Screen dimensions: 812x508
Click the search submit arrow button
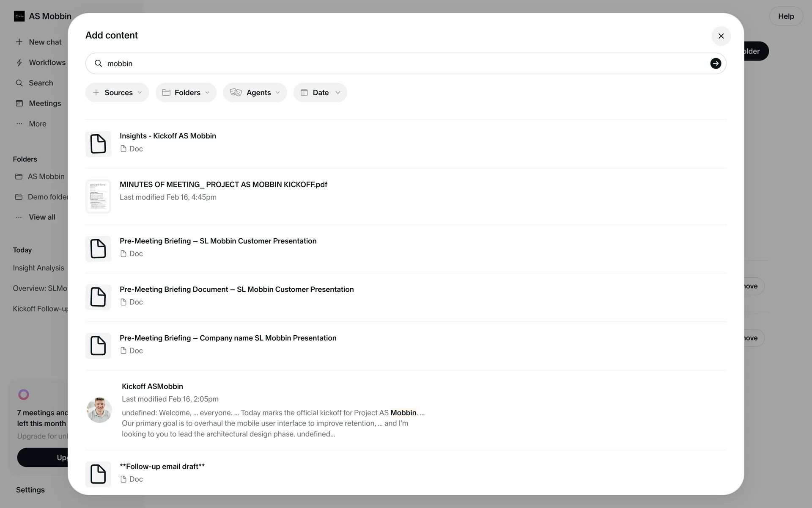[716, 63]
